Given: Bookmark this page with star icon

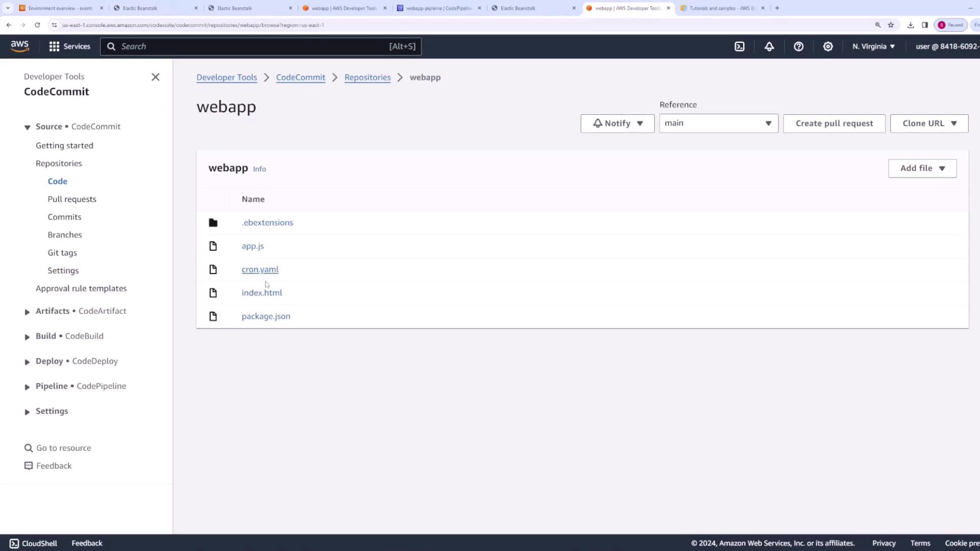Looking at the screenshot, I should [891, 25].
